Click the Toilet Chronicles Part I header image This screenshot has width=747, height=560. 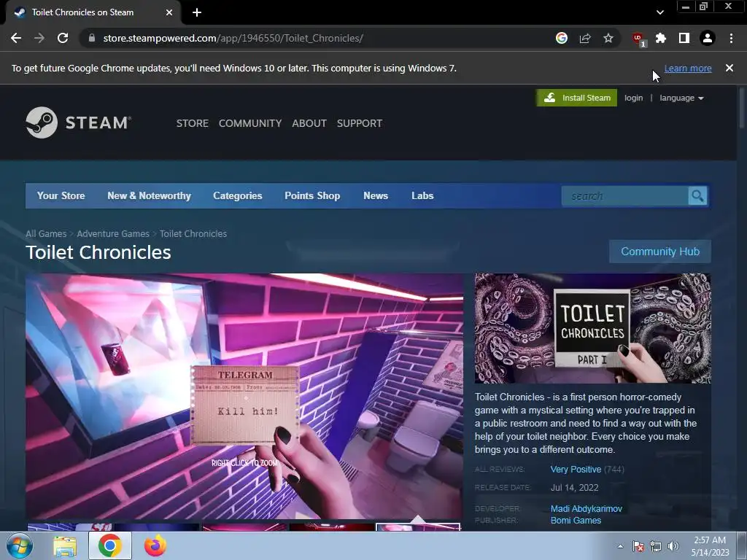[x=592, y=329]
